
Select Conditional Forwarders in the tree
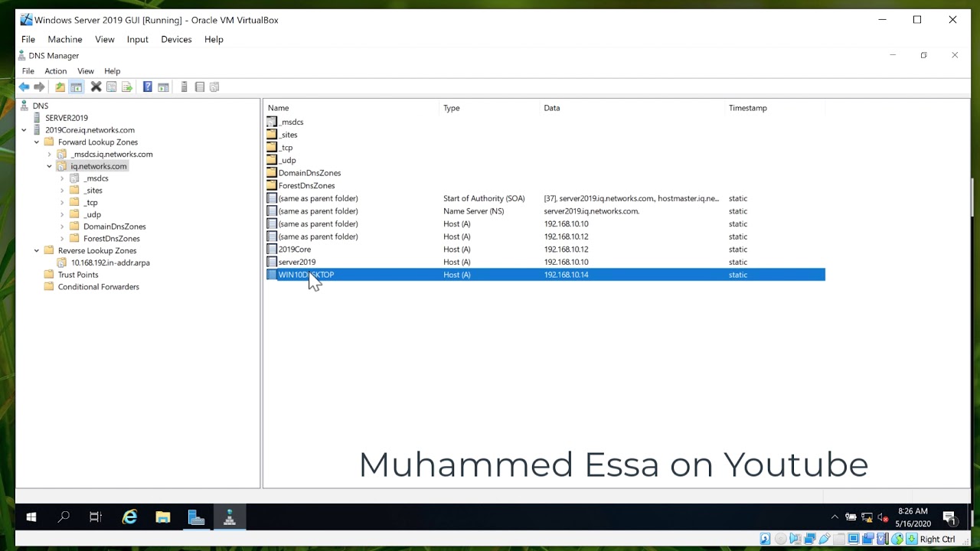pos(99,287)
